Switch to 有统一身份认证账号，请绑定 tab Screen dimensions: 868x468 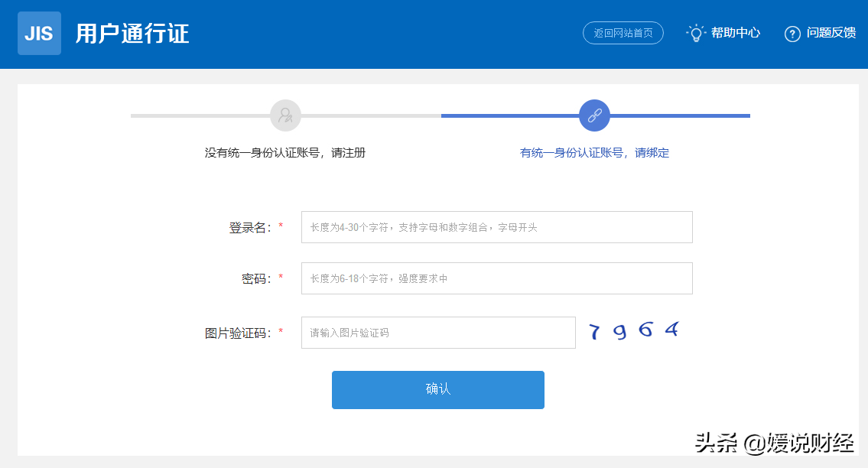[594, 153]
